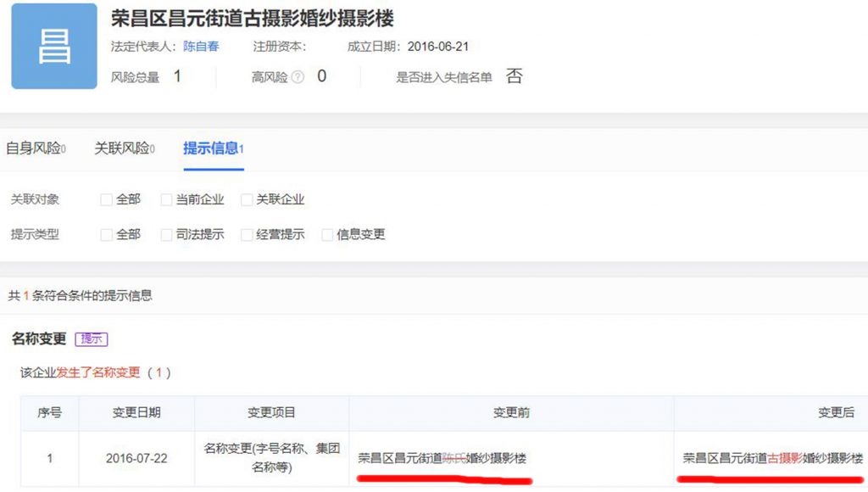Screen dimensions: 868x492
Task: Select the 提示信息 tab
Action: [214, 148]
